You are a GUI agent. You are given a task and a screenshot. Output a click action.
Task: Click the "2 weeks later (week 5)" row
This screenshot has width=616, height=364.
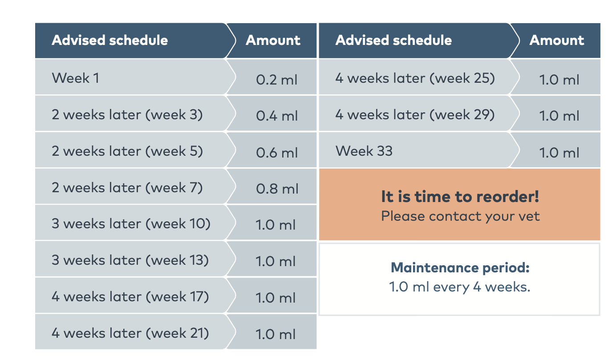127,151
